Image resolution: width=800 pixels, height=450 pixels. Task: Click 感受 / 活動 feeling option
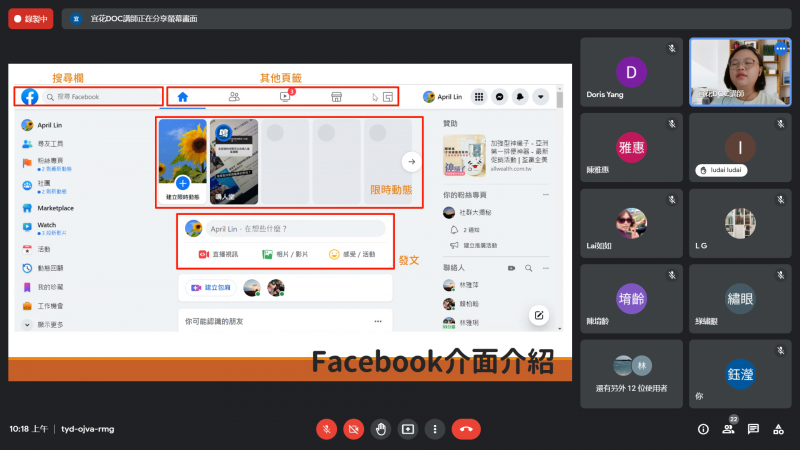pyautogui.click(x=352, y=254)
